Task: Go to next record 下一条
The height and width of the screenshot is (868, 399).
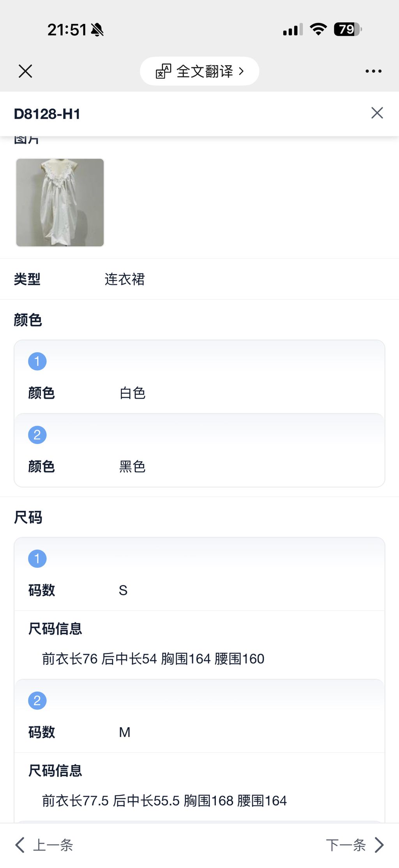Action: coord(346,845)
